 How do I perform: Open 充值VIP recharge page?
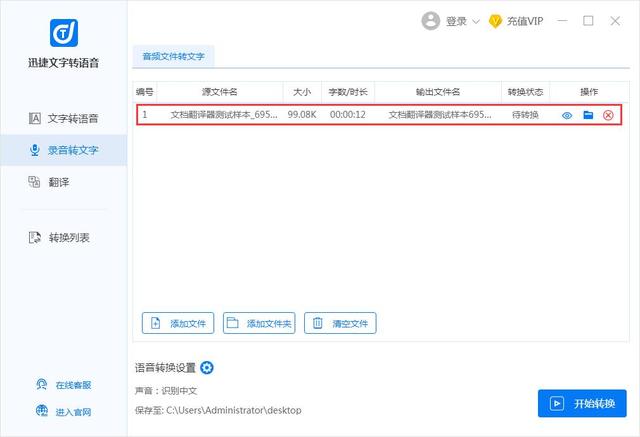coord(525,21)
